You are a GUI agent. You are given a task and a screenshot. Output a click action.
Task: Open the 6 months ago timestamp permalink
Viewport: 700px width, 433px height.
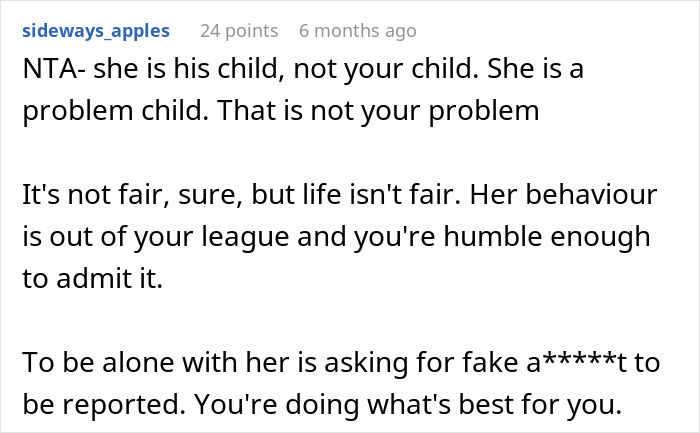pyautogui.click(x=357, y=31)
